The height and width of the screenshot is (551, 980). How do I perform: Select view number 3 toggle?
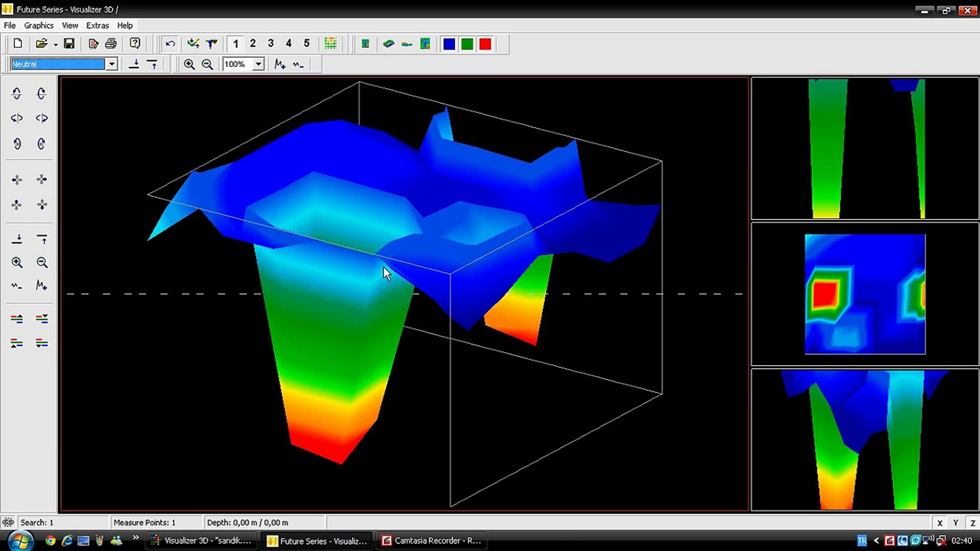point(271,44)
